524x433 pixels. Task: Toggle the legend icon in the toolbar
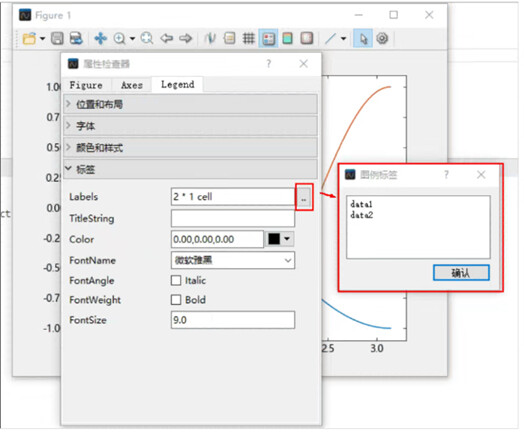click(268, 38)
